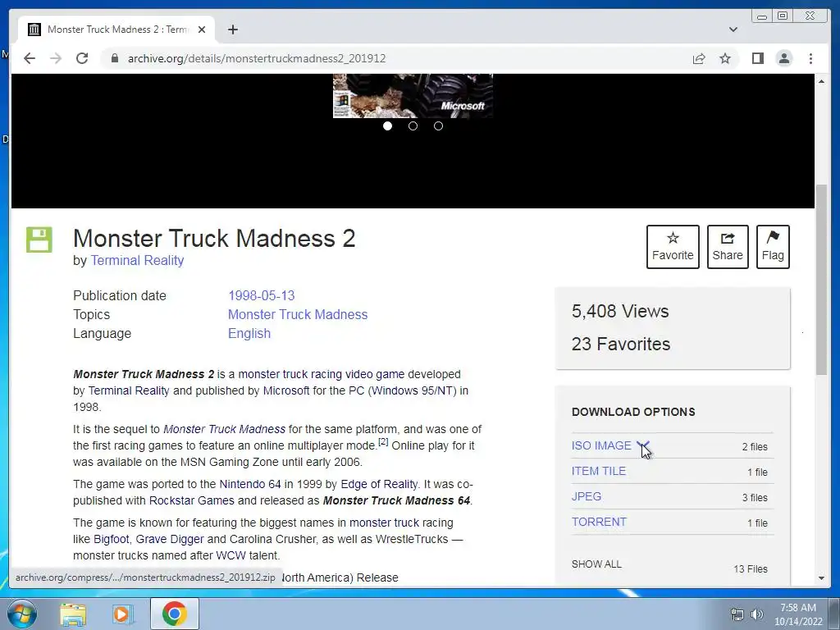Open the ITEM TILE download link

598,471
